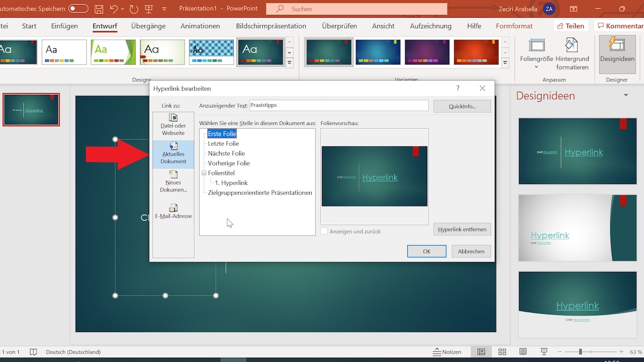The width and height of the screenshot is (644, 362).
Task: Click the ZA account avatar
Action: (x=549, y=9)
